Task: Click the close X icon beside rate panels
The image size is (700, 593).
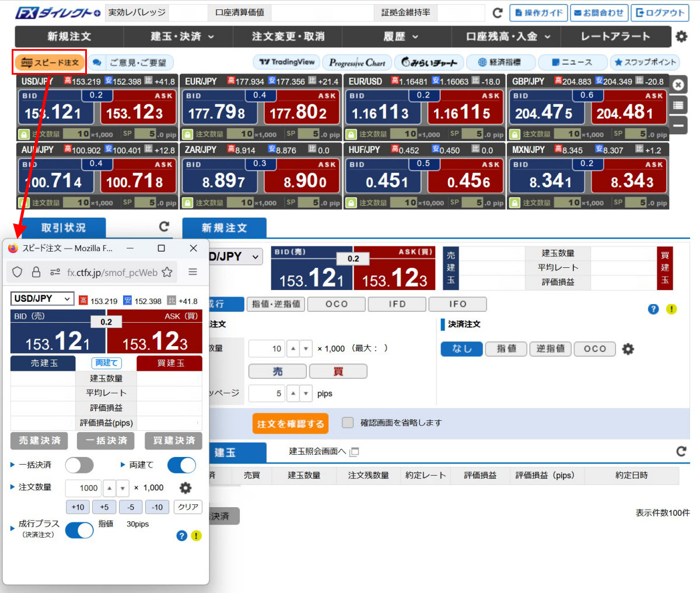Action: pos(678,85)
